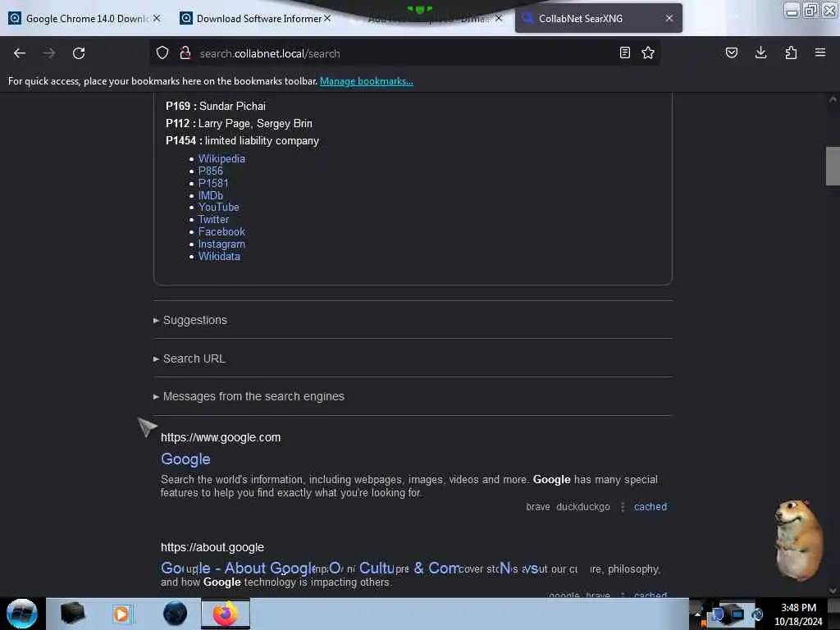Open cached version of Google result
Screen dimensions: 840x630
click(651, 507)
